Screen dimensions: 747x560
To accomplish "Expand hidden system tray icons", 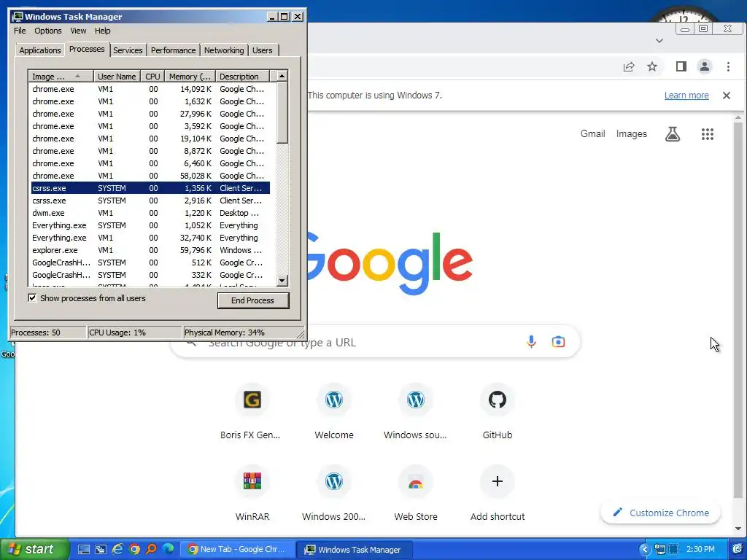I will click(x=644, y=550).
